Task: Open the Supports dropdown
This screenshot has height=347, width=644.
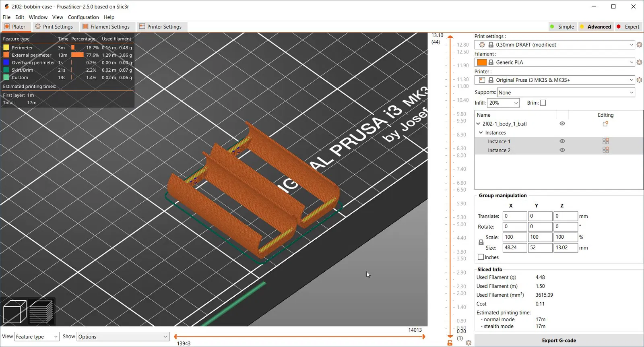Action: click(566, 93)
